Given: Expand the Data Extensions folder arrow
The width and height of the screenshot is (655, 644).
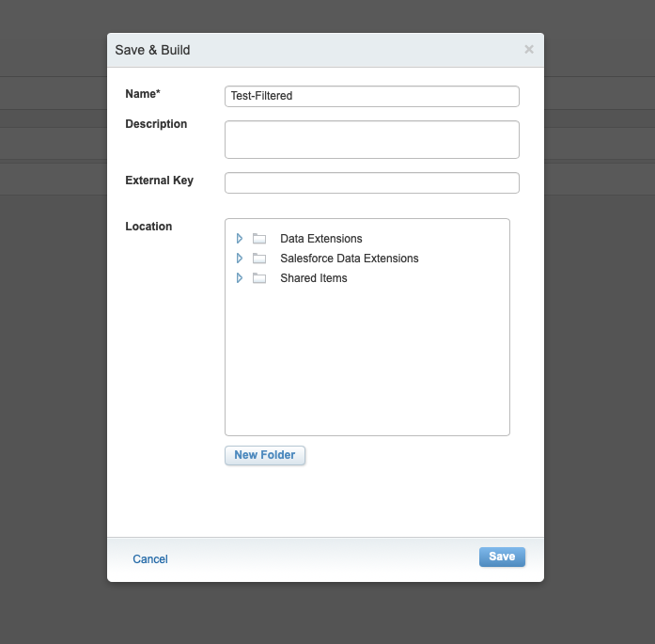Looking at the screenshot, I should 240,239.
